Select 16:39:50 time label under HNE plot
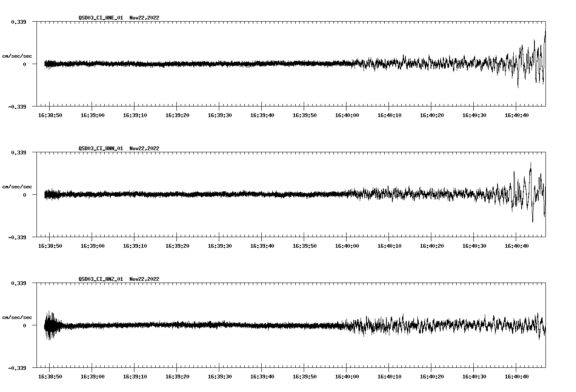576x392 pixels. pos(305,115)
